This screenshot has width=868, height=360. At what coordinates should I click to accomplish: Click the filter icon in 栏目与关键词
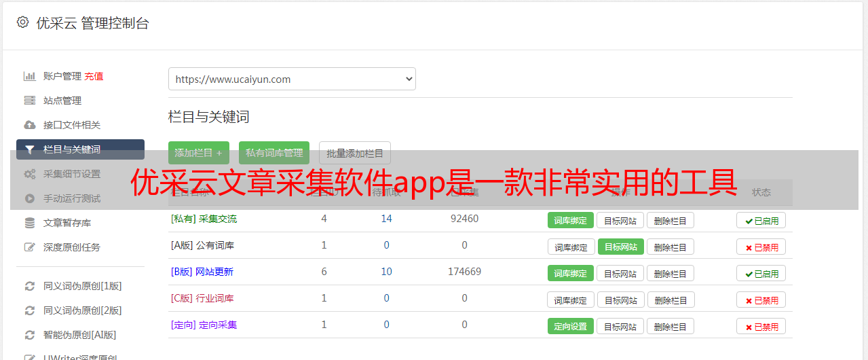29,149
